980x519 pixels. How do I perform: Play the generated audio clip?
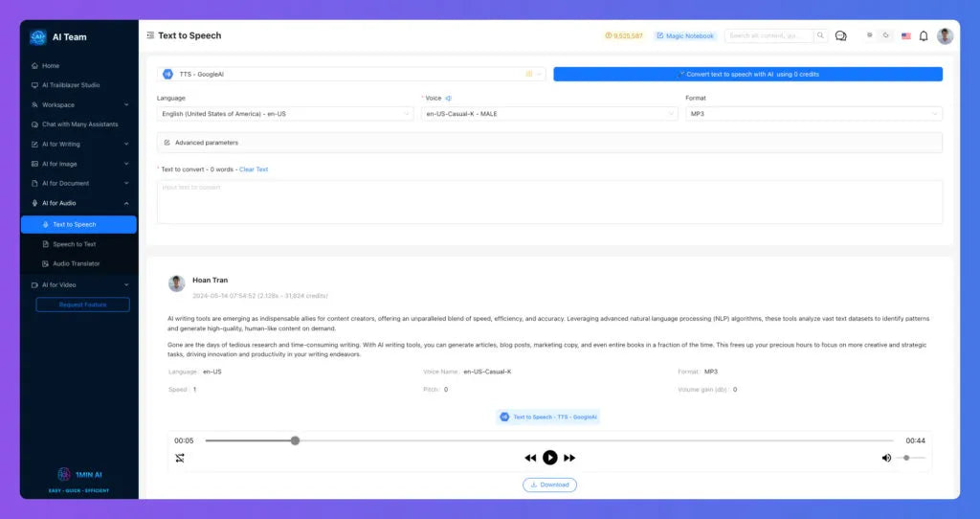[x=550, y=458]
